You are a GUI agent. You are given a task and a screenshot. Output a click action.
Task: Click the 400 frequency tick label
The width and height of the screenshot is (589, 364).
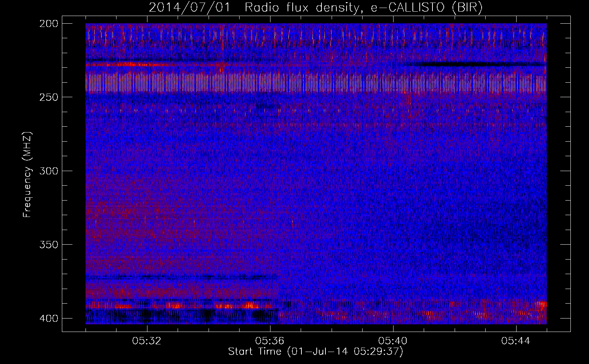[48, 318]
